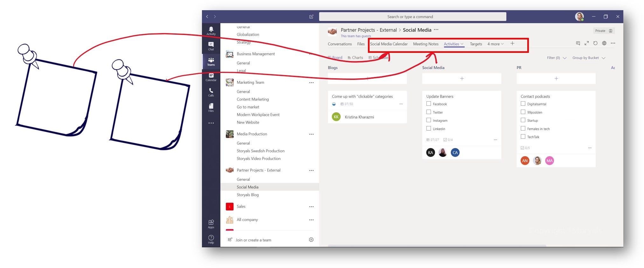Viewport: 644px width, 268px height.
Task: Open more tab options ellipsis at far right
Action: click(x=613, y=43)
